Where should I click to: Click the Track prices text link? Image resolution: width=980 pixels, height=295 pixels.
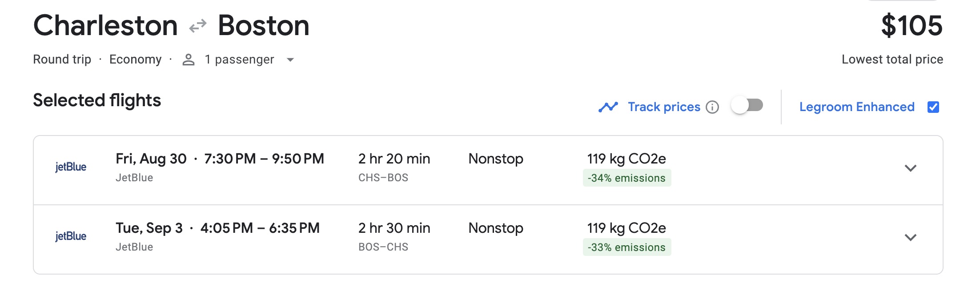tap(663, 107)
